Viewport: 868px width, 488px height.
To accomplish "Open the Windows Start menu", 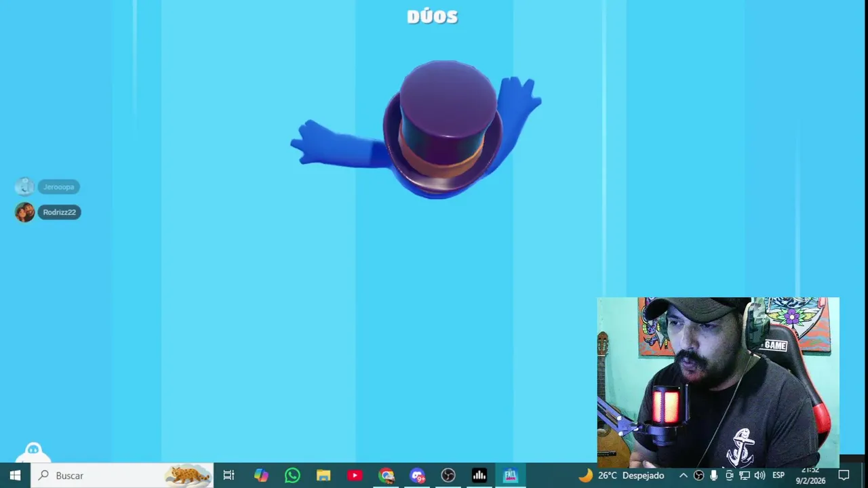I will (x=15, y=475).
